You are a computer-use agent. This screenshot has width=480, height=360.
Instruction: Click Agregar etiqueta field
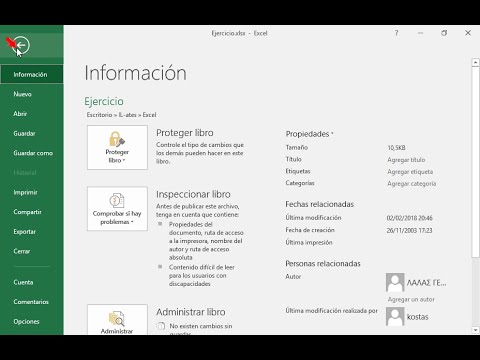(x=410, y=172)
